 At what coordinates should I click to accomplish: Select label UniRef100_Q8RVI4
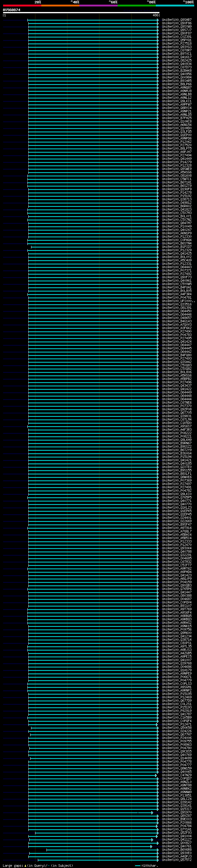point(177,108)
